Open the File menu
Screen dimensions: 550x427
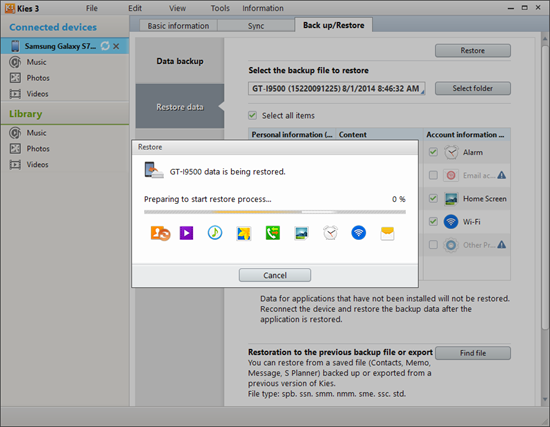[92, 8]
